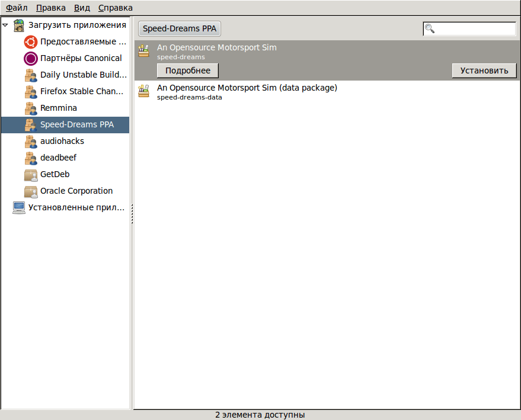Click the status bar 2 элемента доступны
Viewport: 521px width, 420px height.
(x=260, y=415)
